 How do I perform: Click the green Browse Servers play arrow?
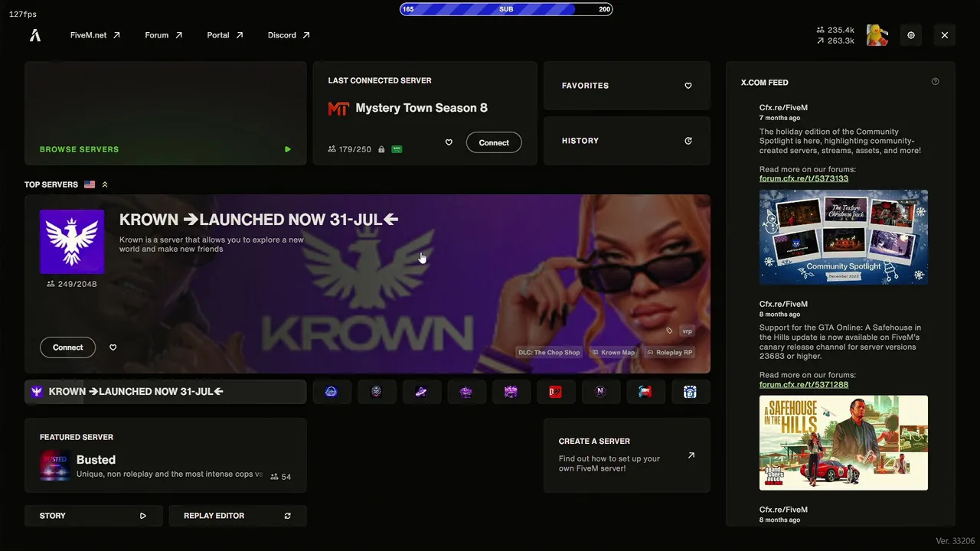288,149
